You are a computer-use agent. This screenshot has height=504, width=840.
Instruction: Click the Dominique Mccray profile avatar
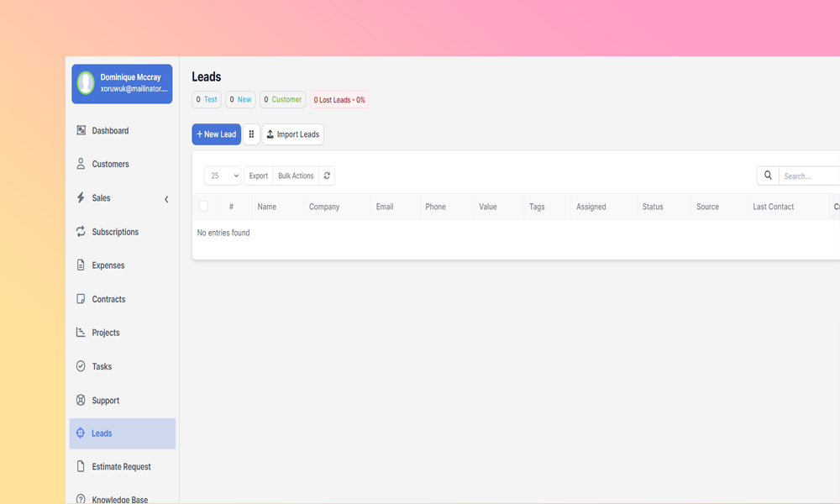(x=86, y=83)
